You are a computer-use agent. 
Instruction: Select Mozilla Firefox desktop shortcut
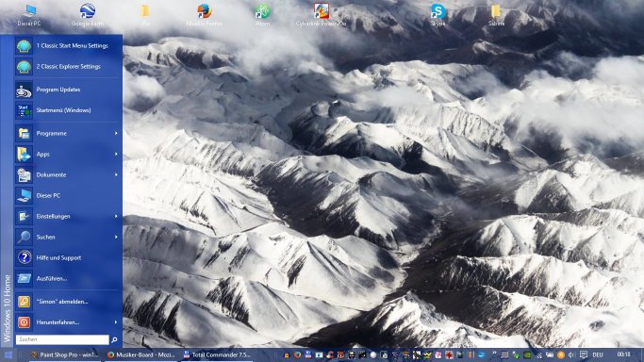[204, 14]
